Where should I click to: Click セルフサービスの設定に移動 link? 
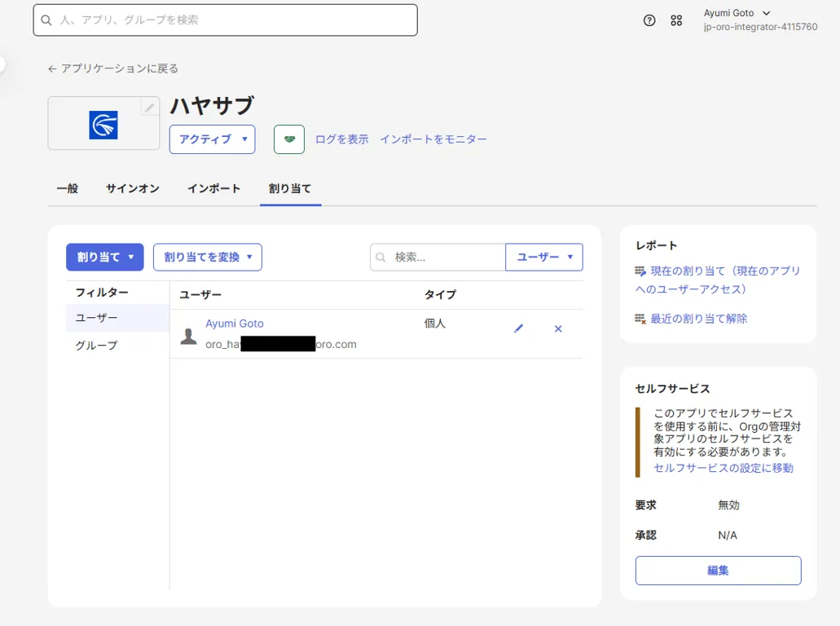[723, 468]
